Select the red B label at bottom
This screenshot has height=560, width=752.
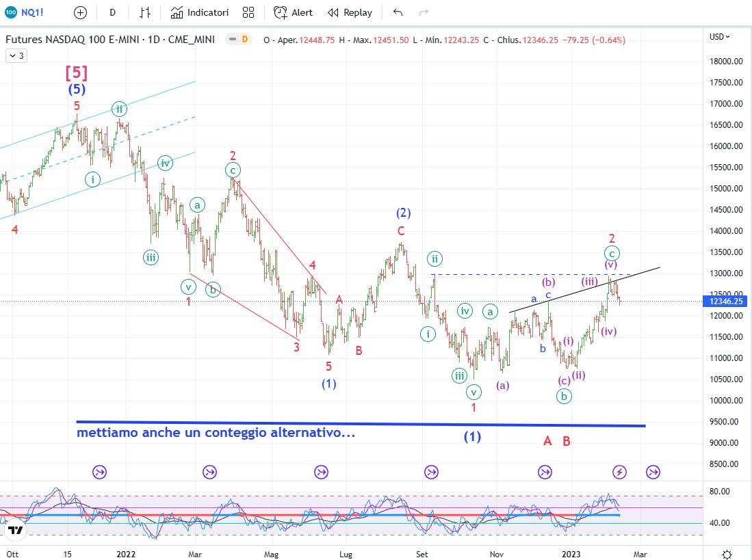tap(567, 441)
